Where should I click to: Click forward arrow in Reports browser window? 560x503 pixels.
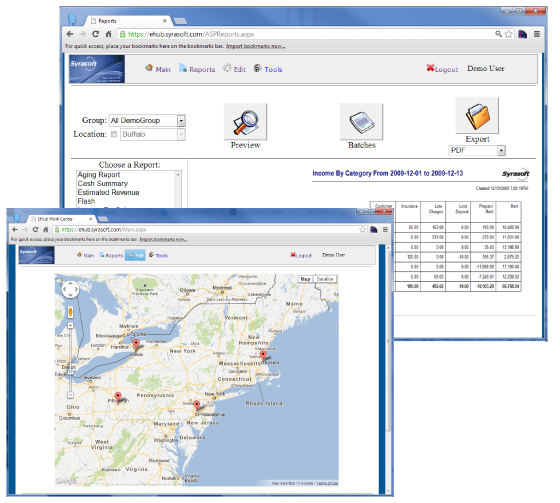[x=82, y=34]
